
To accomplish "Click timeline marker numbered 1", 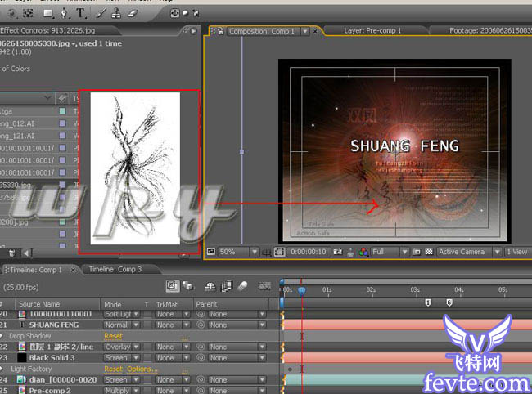I will 428,302.
